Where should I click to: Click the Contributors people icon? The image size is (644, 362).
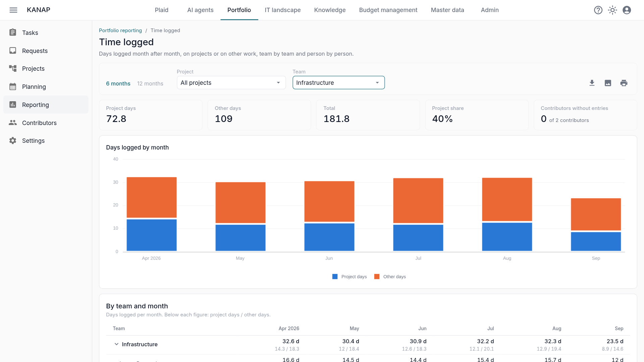[13, 123]
